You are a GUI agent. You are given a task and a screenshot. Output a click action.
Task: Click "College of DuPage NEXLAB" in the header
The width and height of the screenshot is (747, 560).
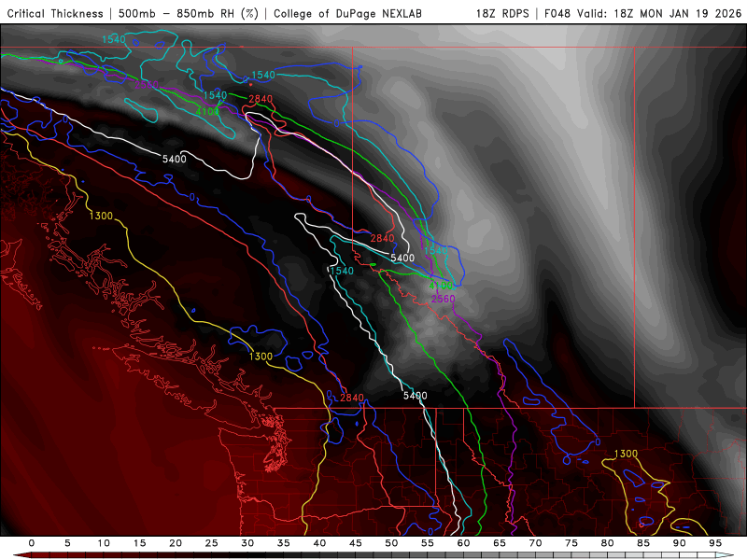click(347, 13)
